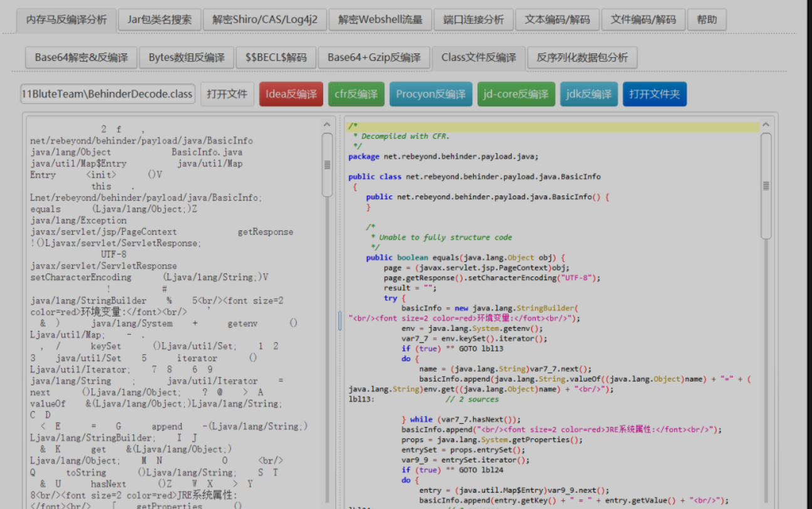Click 'var7_7 = env.keySet().iterator();' line

point(474,338)
